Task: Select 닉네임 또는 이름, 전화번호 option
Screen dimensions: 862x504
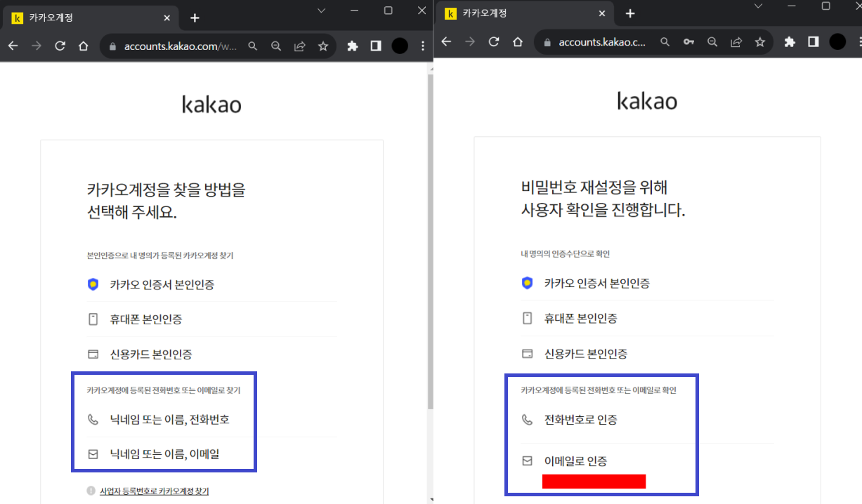Action: tap(211, 420)
